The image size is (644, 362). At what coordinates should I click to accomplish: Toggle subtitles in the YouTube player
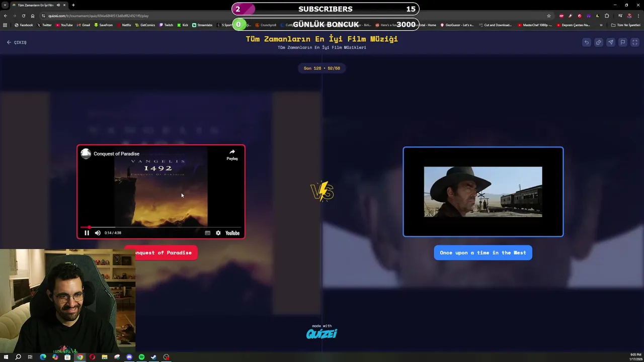207,233
